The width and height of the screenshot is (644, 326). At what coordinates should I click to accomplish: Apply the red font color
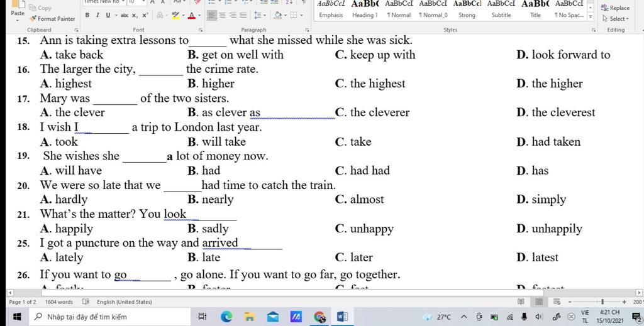point(191,15)
